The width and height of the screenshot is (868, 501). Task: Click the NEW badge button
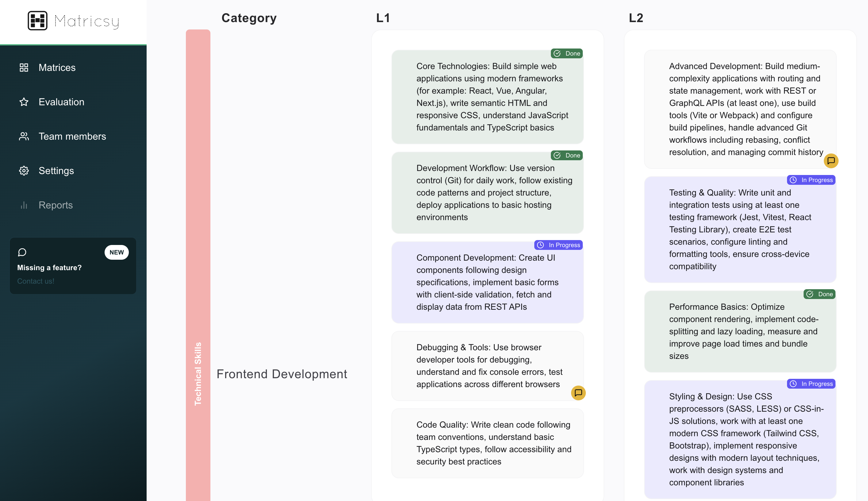pyautogui.click(x=117, y=252)
